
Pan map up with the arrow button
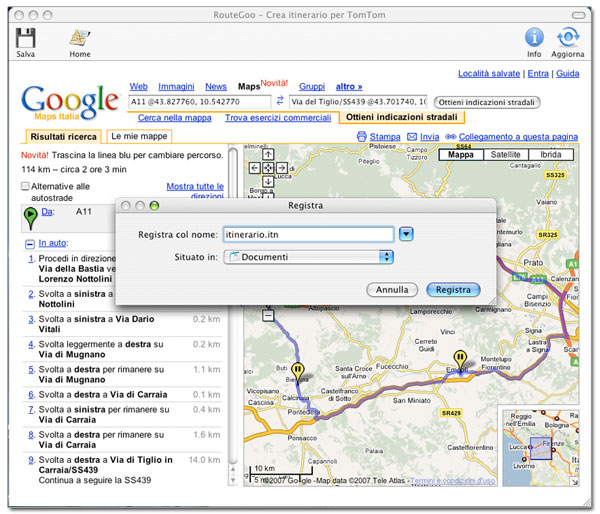coord(268,154)
